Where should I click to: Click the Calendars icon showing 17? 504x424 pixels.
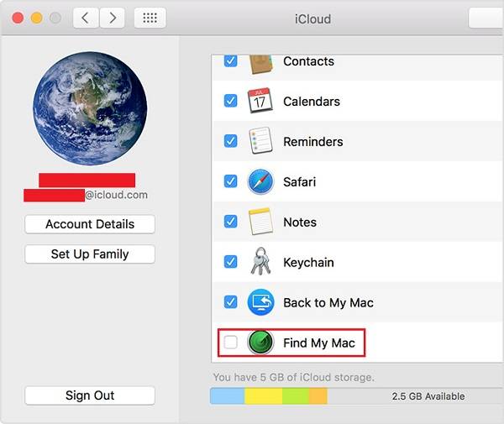pyautogui.click(x=260, y=101)
